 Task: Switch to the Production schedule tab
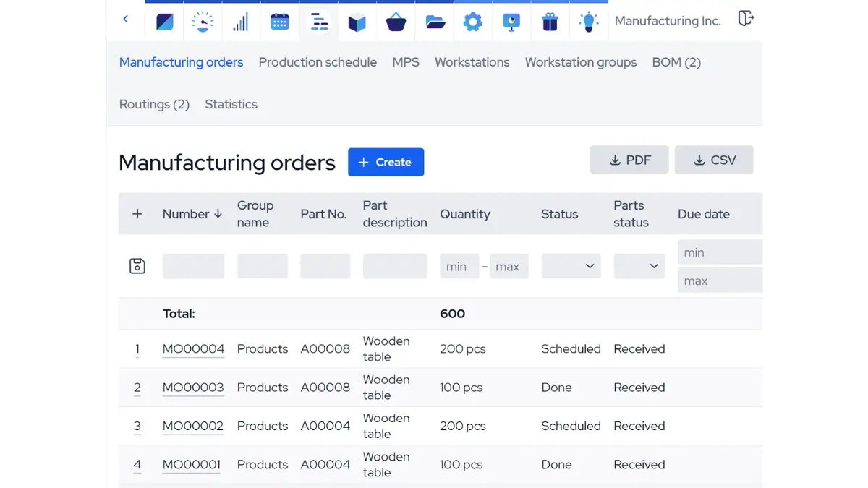318,62
